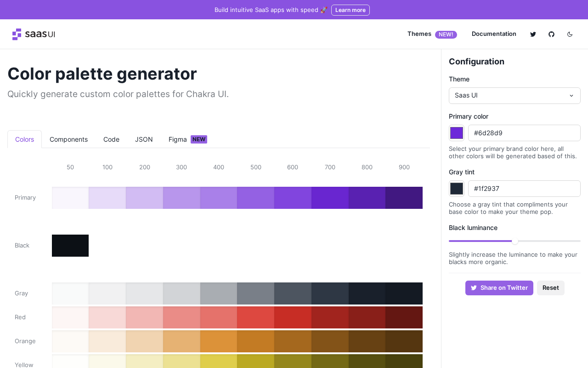Open the GitHub icon link in header
The image size is (588, 368).
(x=551, y=34)
